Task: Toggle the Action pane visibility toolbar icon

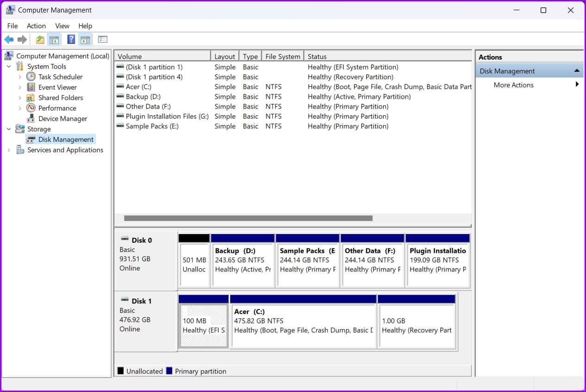Action: [85, 39]
